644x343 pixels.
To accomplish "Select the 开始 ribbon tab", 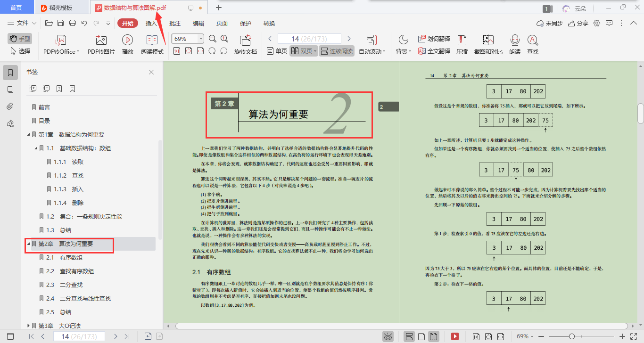I will pos(128,23).
